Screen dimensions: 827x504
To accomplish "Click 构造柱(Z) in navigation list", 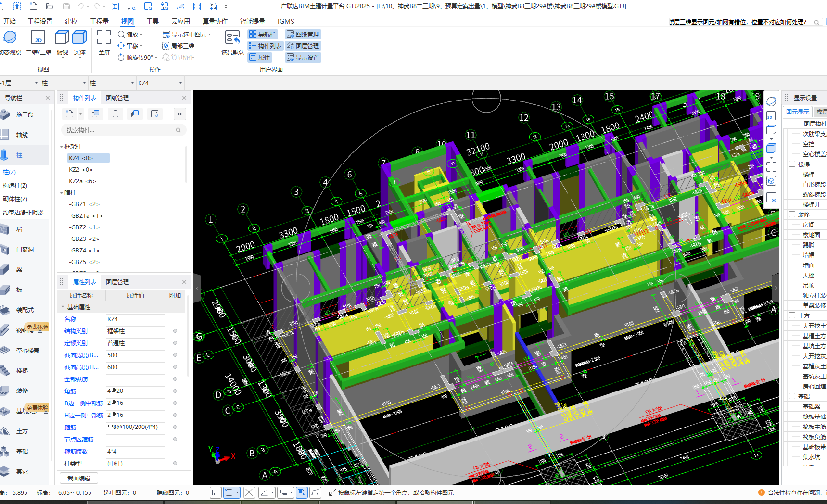I will point(15,185).
